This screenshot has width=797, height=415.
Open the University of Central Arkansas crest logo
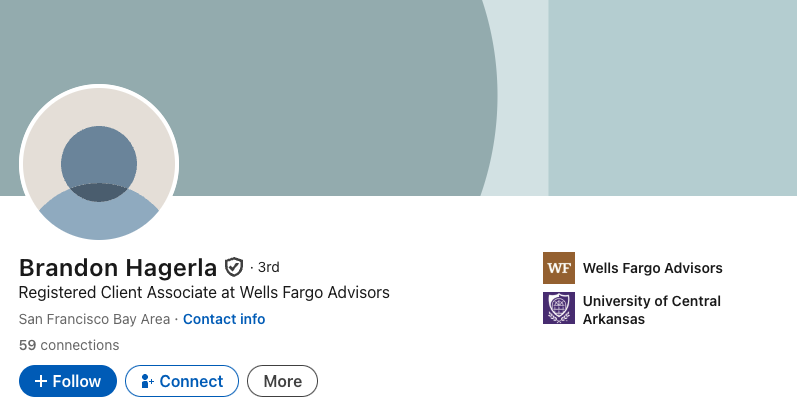click(559, 308)
